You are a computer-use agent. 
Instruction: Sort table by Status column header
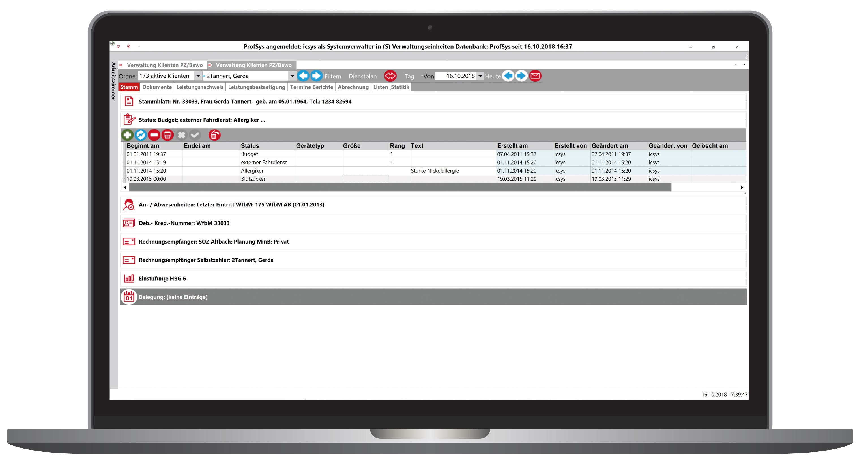pyautogui.click(x=267, y=146)
